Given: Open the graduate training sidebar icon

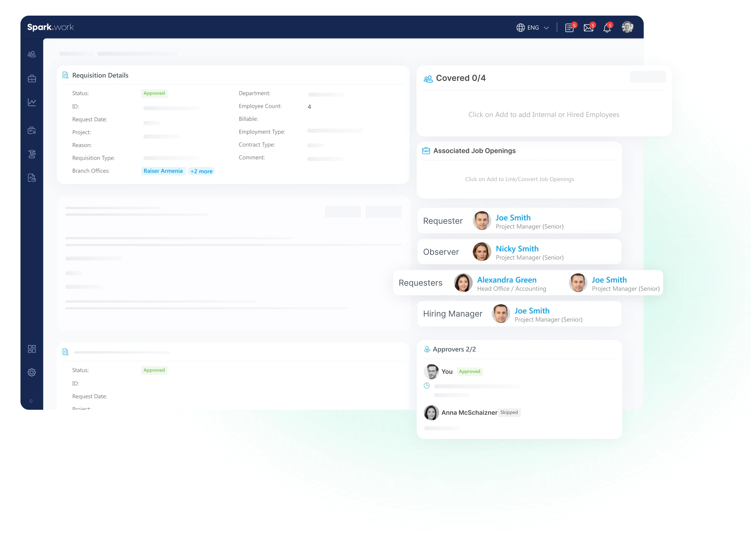Looking at the screenshot, I should point(32,154).
